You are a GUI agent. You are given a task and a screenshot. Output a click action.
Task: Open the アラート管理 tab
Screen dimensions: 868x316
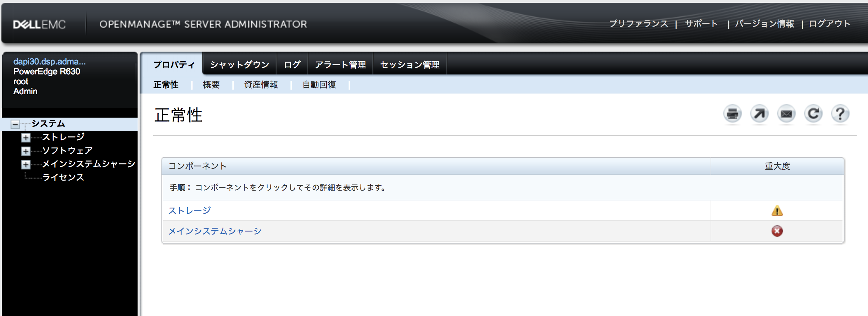click(x=340, y=64)
